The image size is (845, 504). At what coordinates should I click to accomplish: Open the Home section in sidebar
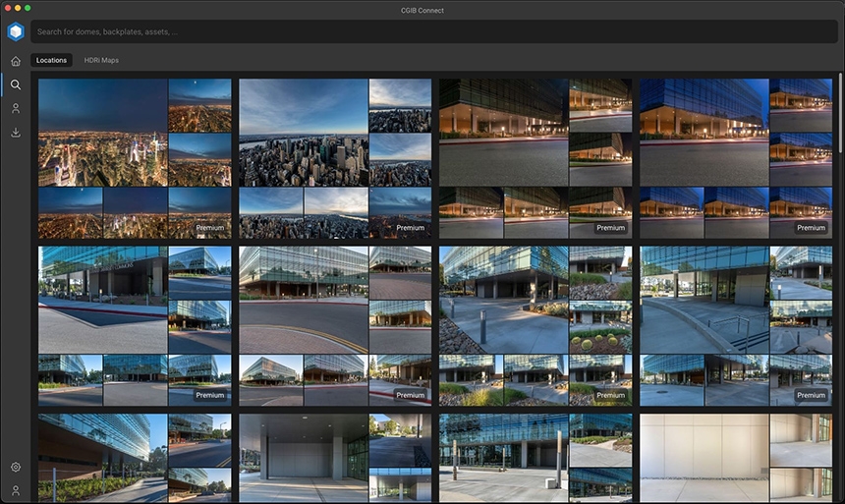16,61
